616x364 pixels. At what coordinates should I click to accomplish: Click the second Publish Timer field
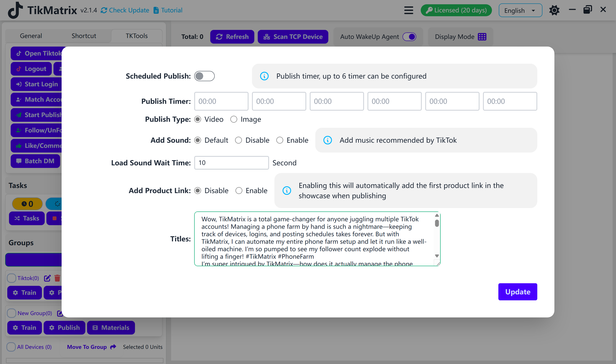(279, 101)
